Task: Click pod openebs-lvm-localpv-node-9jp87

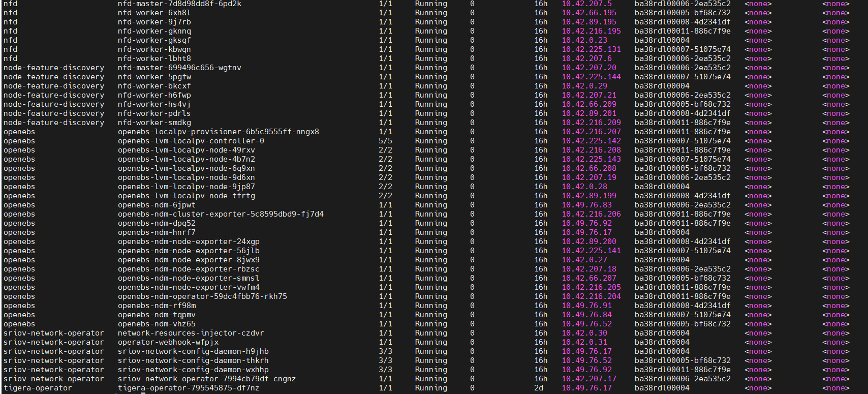Action: tap(187, 187)
